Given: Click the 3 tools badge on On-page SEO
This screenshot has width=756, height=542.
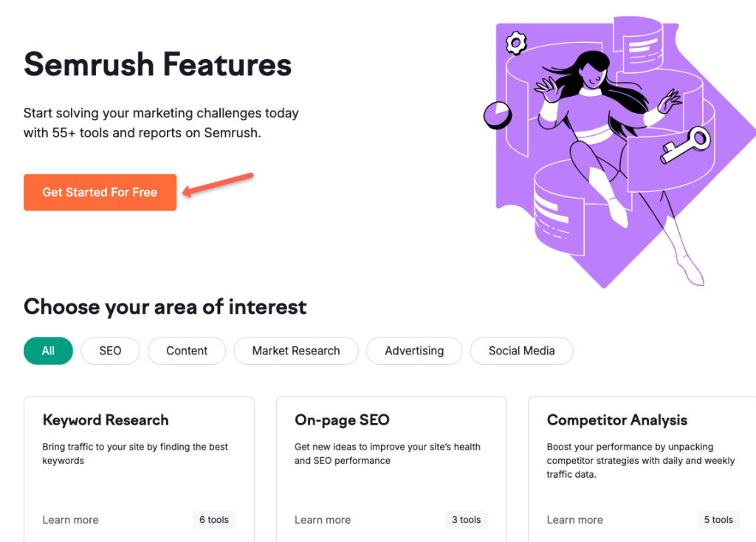Looking at the screenshot, I should tap(466, 520).
